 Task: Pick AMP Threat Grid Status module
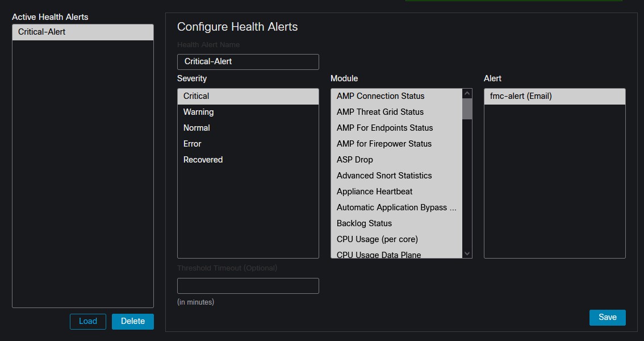click(396, 113)
